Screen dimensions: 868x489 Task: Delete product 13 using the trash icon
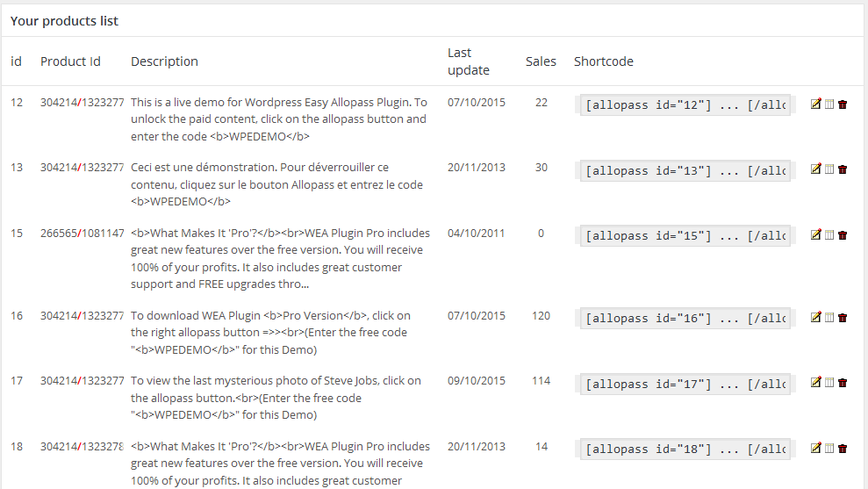(x=843, y=169)
